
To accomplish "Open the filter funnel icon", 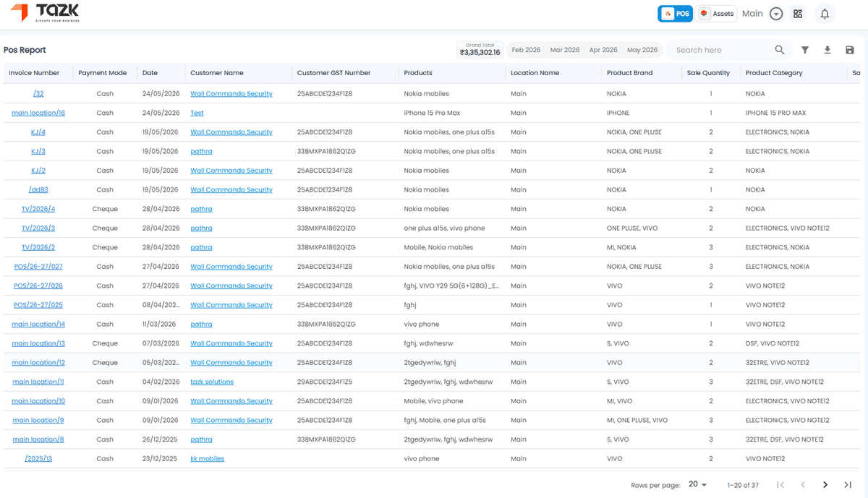I will point(805,50).
